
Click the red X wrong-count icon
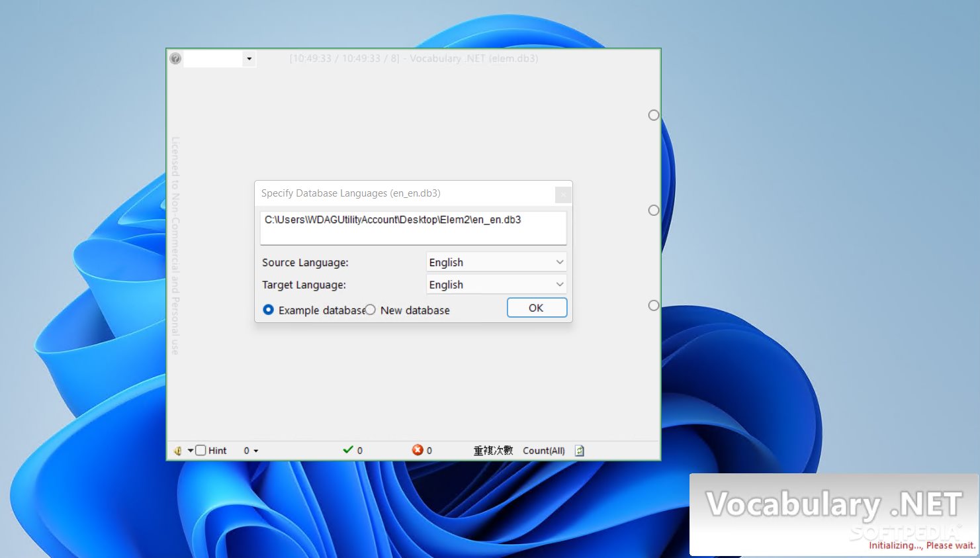[418, 450]
